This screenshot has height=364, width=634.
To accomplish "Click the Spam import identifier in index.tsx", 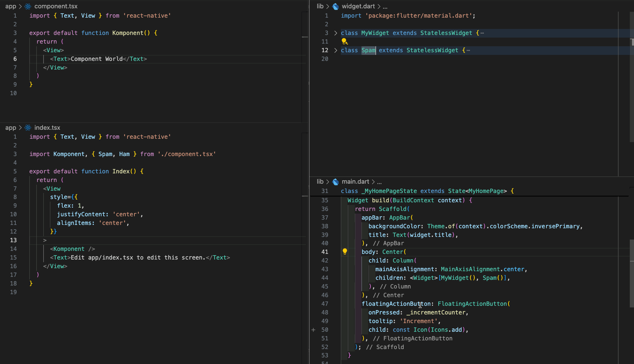I will [106, 154].
